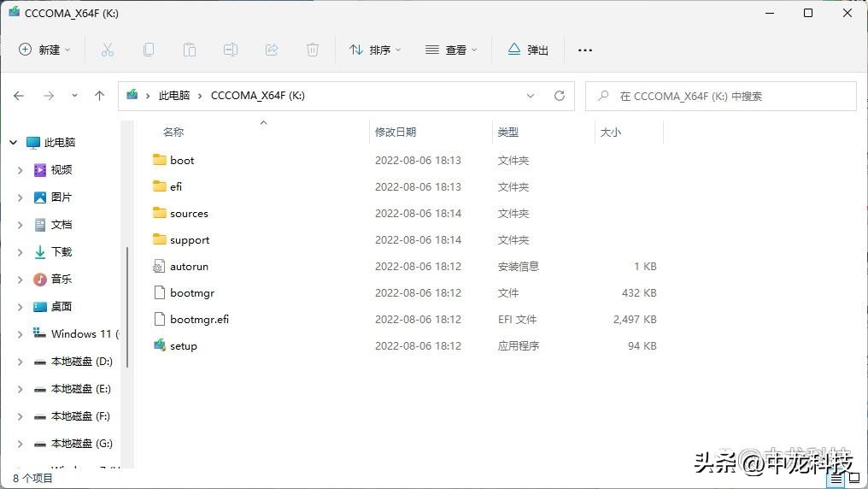Open the 排序 sort menu
This screenshot has width=868, height=489.
[x=375, y=50]
